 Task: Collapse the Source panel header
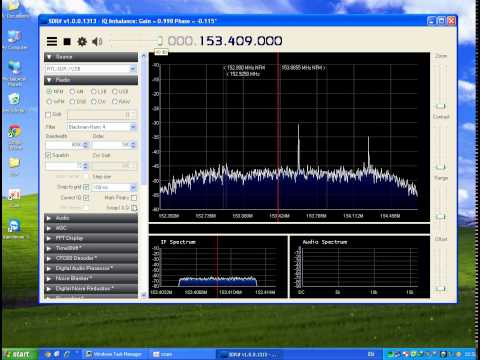point(91,57)
